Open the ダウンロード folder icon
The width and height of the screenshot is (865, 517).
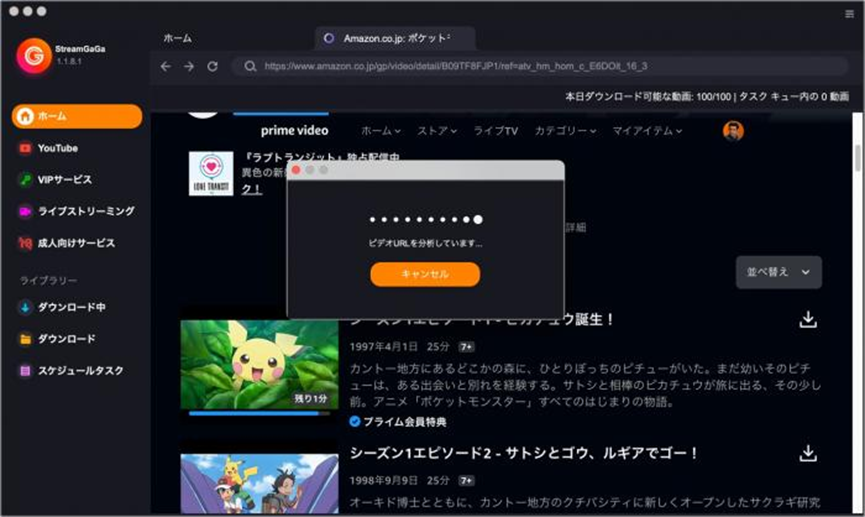click(25, 338)
